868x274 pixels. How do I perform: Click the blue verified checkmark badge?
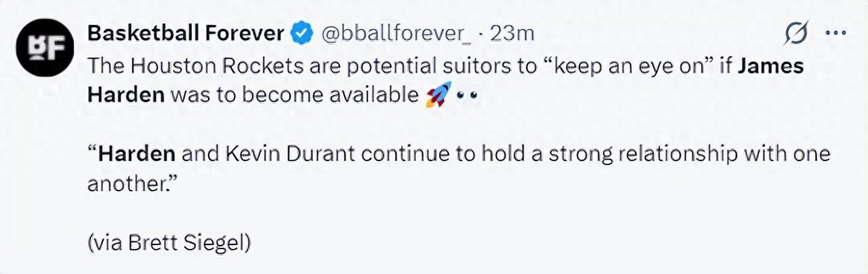[302, 34]
